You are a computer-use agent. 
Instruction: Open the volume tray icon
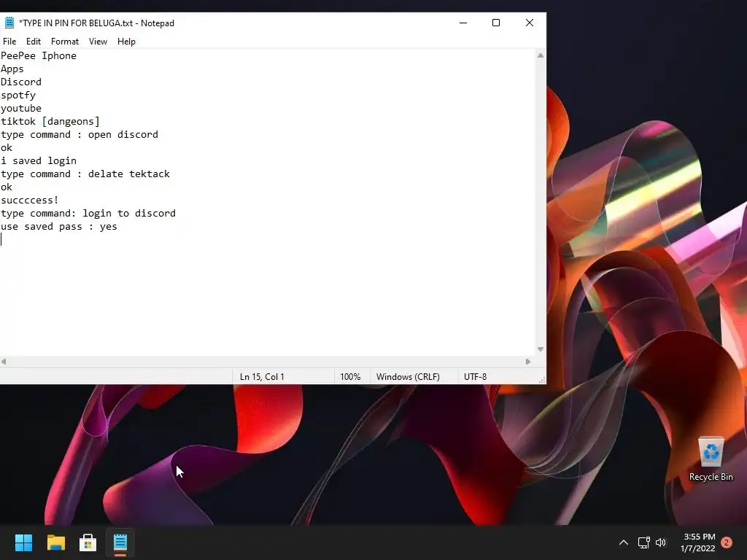pos(661,542)
